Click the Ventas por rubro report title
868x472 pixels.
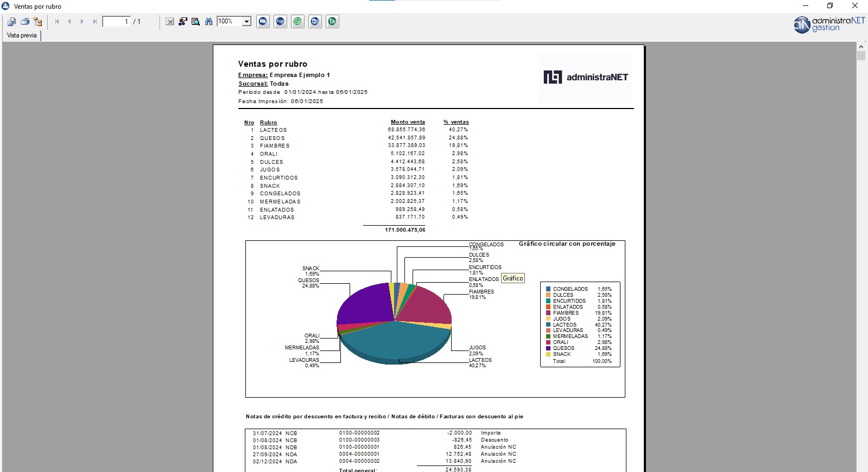coord(273,64)
